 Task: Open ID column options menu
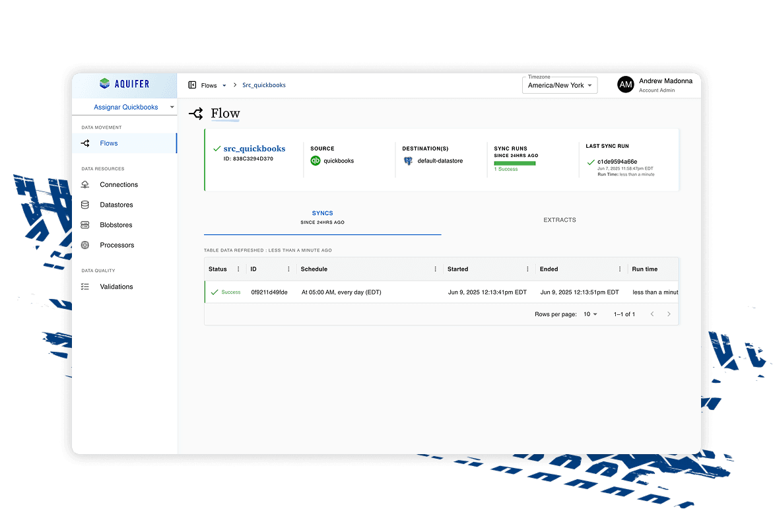(x=288, y=269)
